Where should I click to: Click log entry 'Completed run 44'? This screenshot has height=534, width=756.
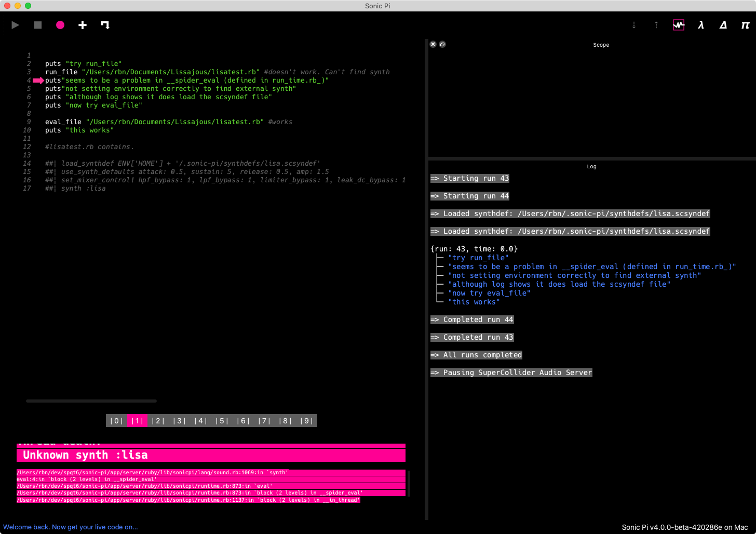(472, 319)
